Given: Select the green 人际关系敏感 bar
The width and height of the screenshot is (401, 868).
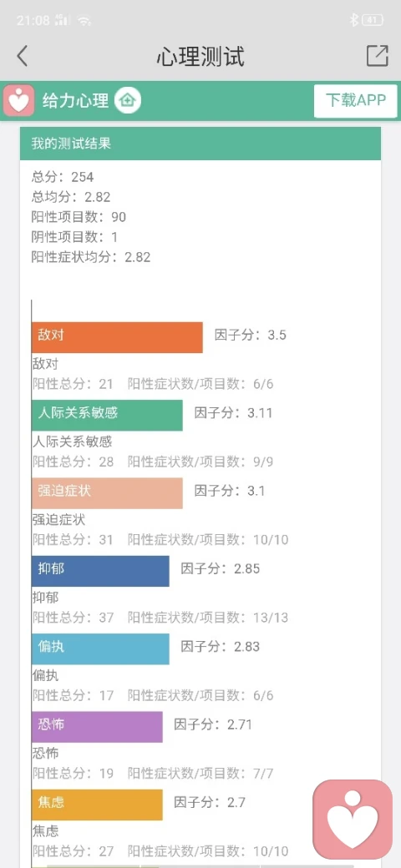Looking at the screenshot, I should coord(107,415).
